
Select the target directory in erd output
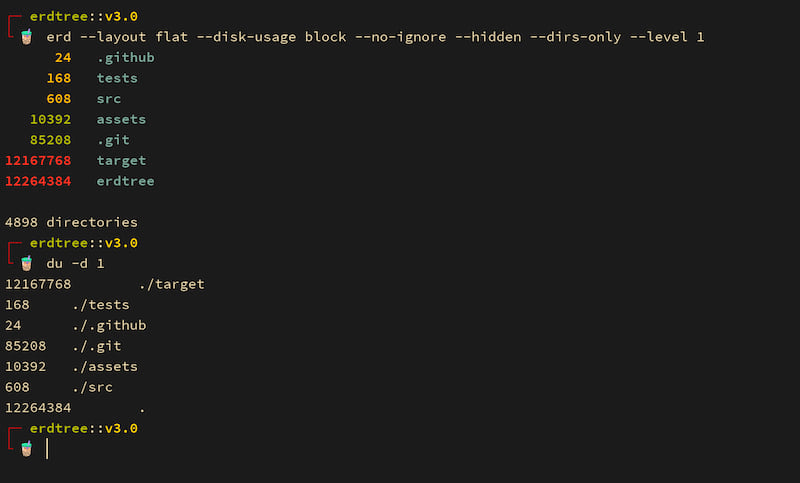point(121,161)
